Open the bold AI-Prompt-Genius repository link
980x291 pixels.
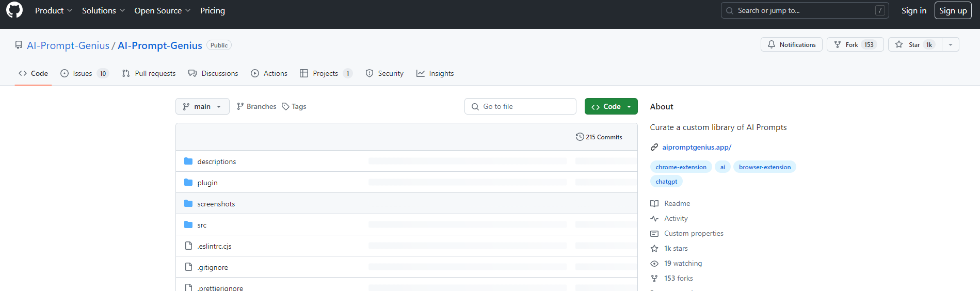click(160, 45)
